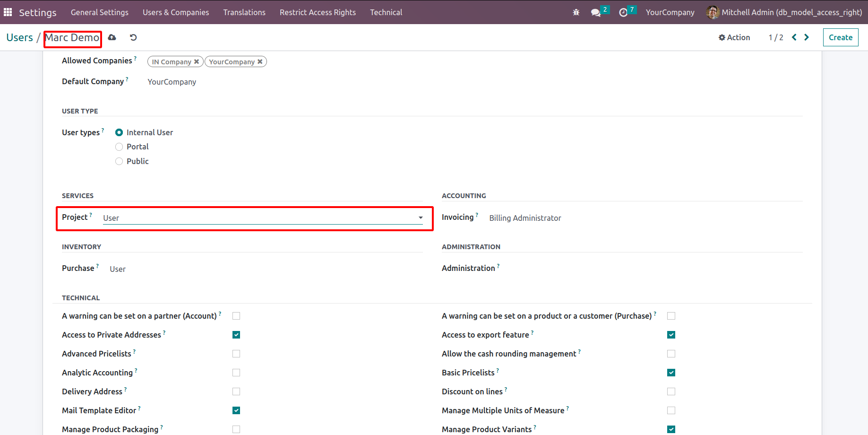Open the Project access dropdown
The height and width of the screenshot is (435, 868).
pyautogui.click(x=263, y=218)
